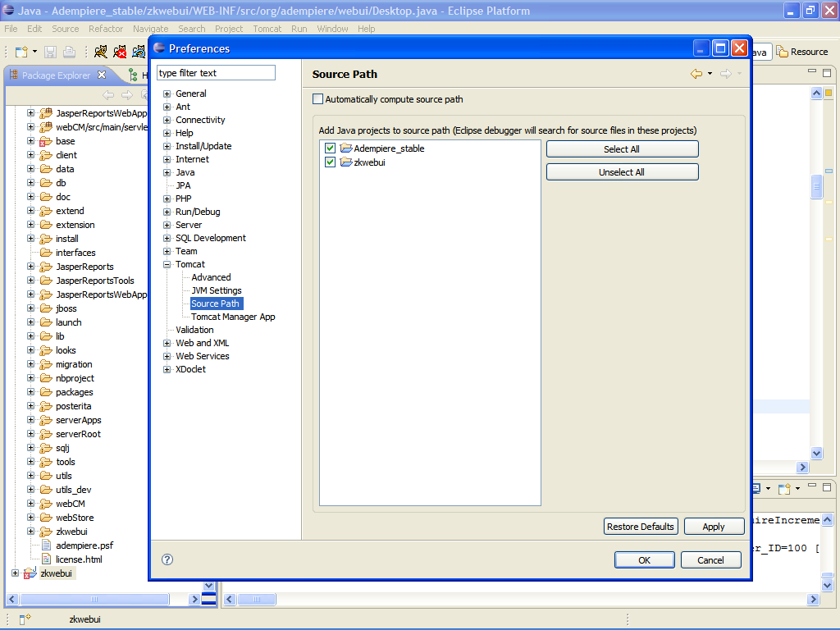The width and height of the screenshot is (840, 630).
Task: Click the Package Explorer horizontal scrollbar thumb
Action: point(94,599)
